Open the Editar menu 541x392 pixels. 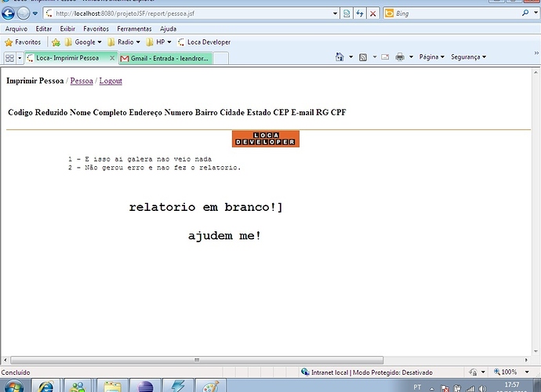click(44, 29)
